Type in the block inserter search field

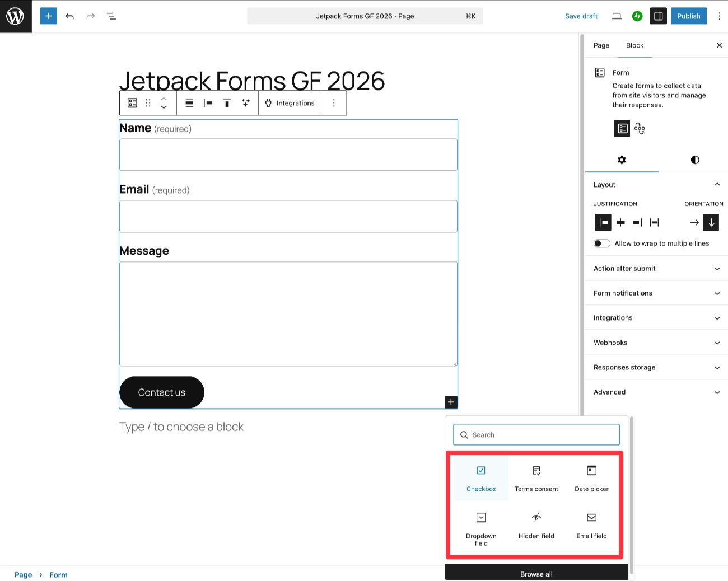tap(536, 434)
